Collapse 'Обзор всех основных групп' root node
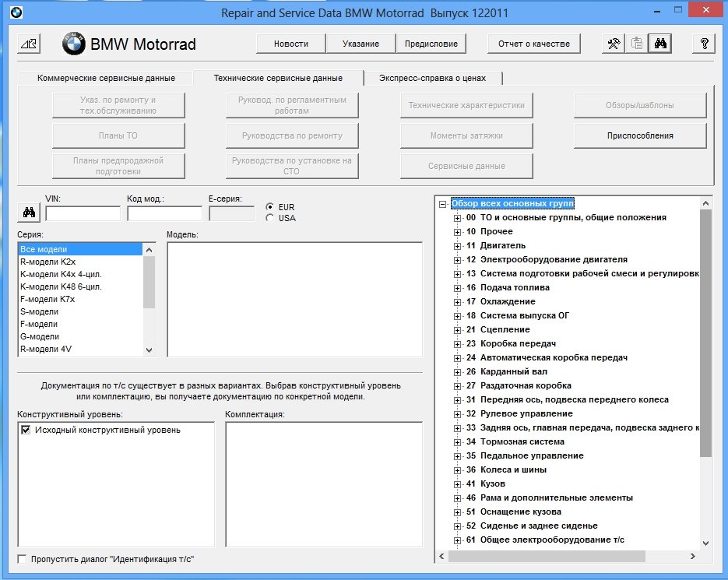This screenshot has height=580, width=728. point(443,204)
